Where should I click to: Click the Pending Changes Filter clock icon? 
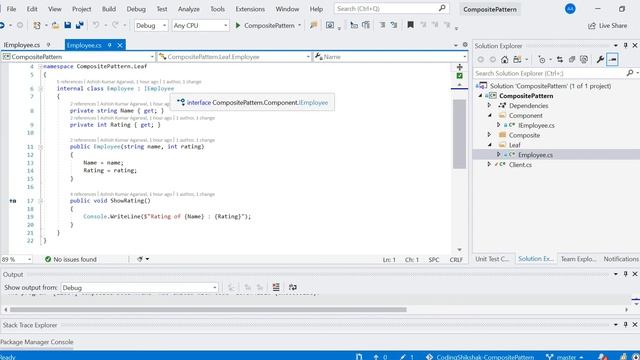tap(542, 60)
